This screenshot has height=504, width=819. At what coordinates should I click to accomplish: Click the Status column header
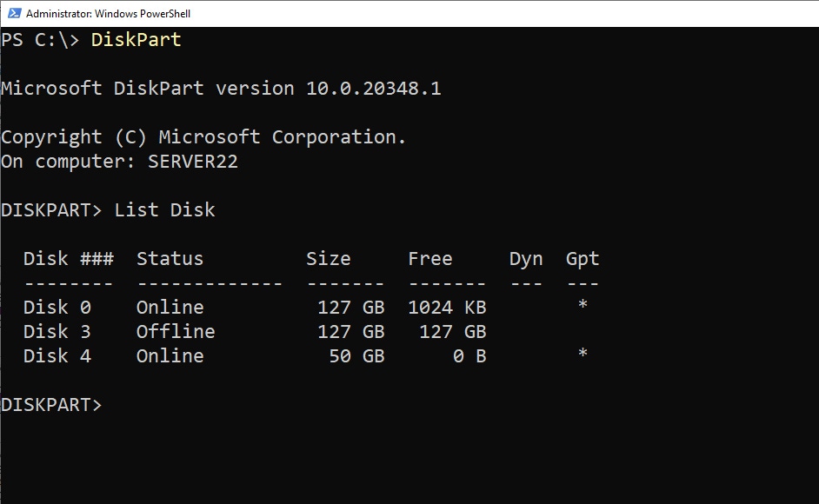(x=170, y=259)
